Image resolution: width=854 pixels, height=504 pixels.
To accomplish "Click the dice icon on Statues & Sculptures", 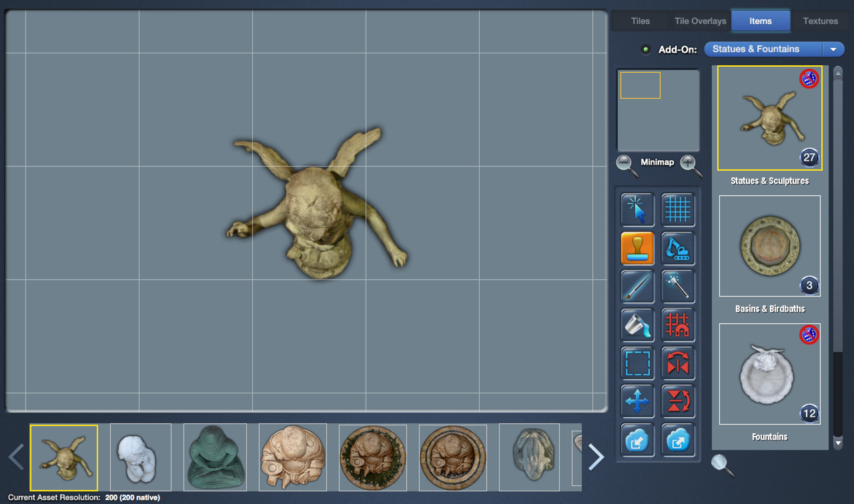I will [809, 79].
